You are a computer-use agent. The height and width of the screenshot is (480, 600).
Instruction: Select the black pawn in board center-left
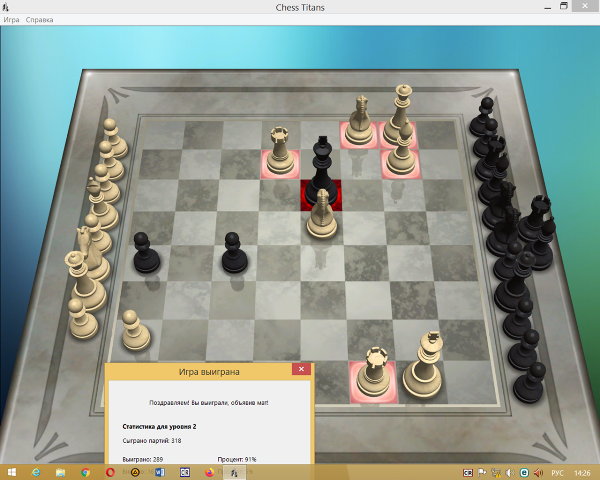[233, 252]
